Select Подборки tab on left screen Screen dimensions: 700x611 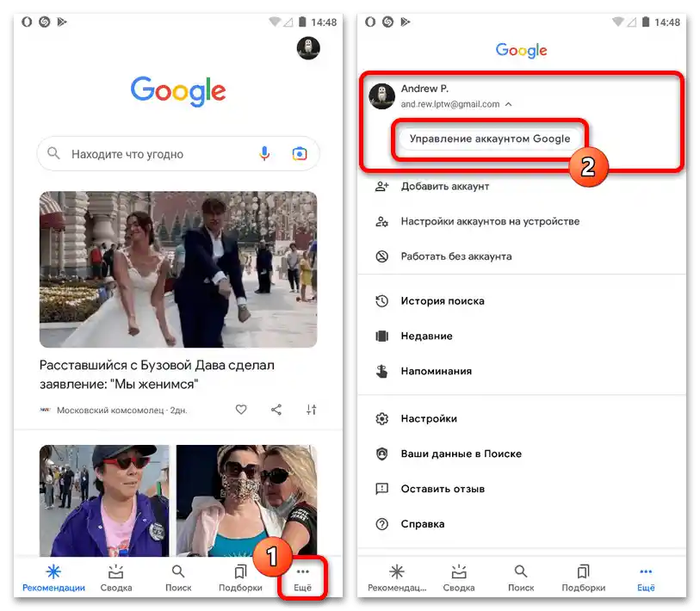240,578
